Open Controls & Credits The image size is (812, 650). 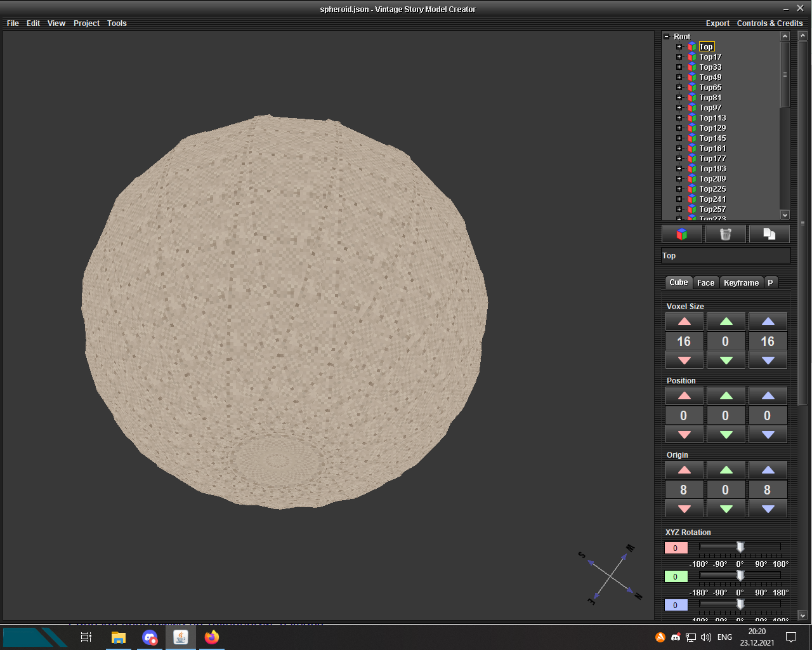coord(769,23)
